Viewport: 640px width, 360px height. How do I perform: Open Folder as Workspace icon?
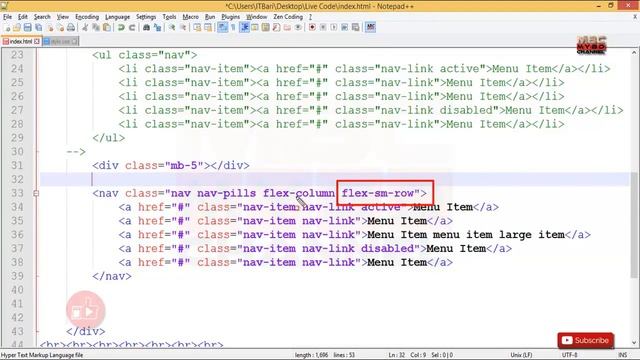coord(287,27)
